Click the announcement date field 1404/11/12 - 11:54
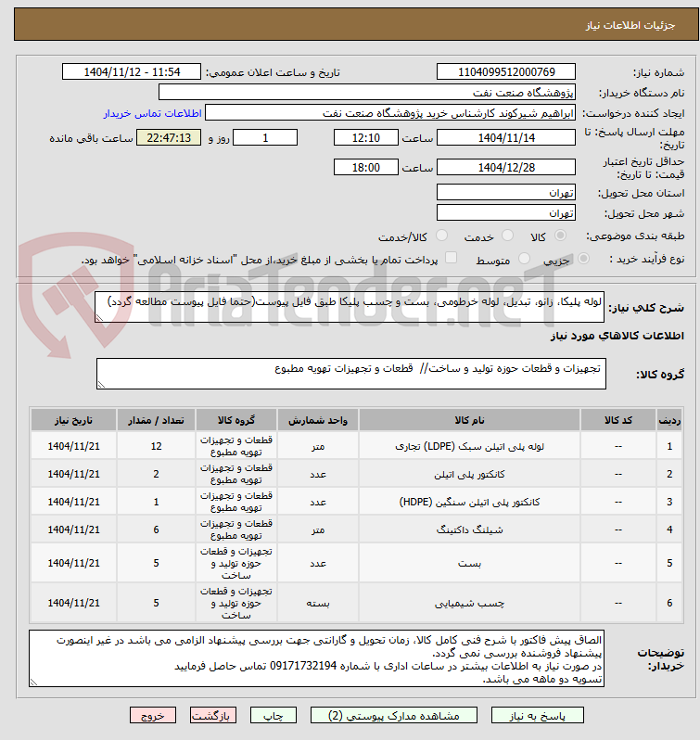This screenshot has width=700, height=740. pos(132,71)
